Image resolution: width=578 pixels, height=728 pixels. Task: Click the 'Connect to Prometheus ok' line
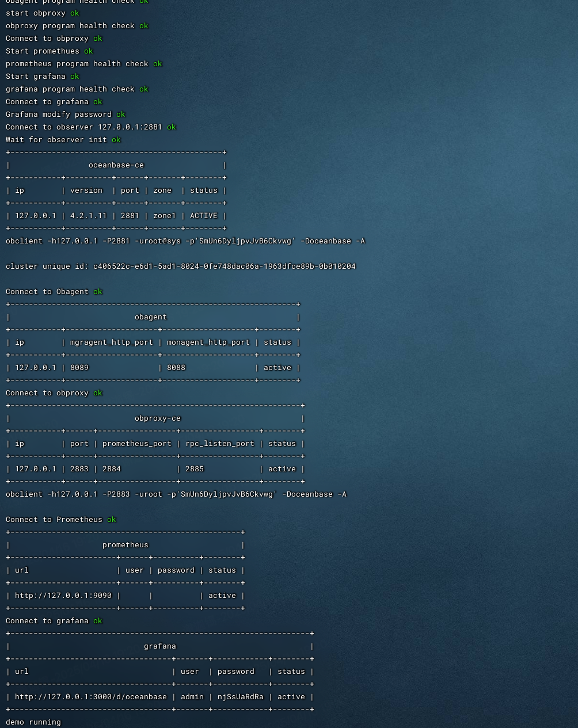[x=61, y=520]
